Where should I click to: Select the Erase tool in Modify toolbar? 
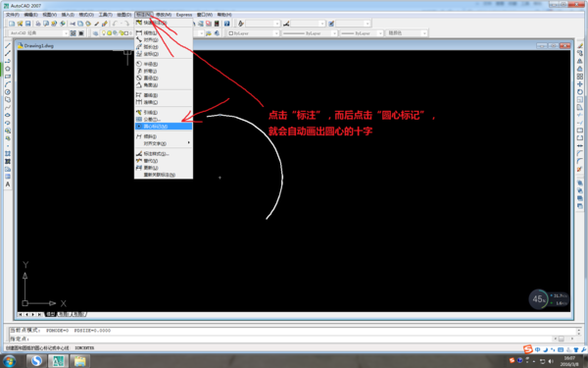coord(580,45)
